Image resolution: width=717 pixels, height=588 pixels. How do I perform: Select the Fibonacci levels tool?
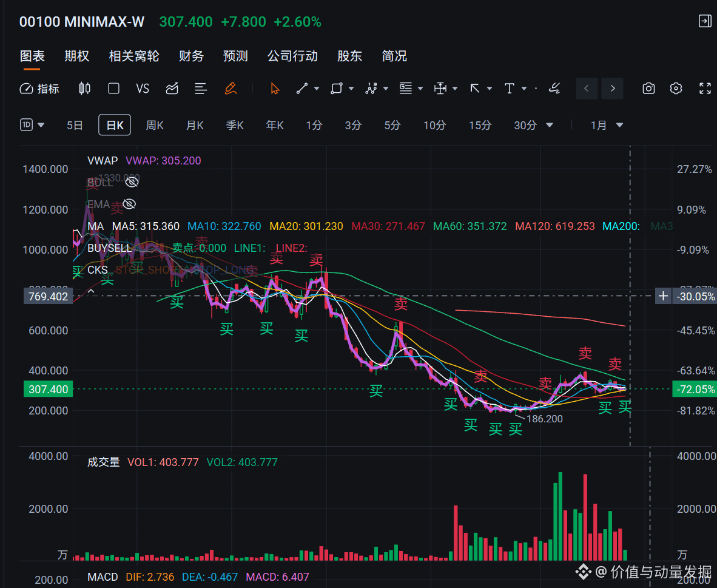(x=406, y=89)
